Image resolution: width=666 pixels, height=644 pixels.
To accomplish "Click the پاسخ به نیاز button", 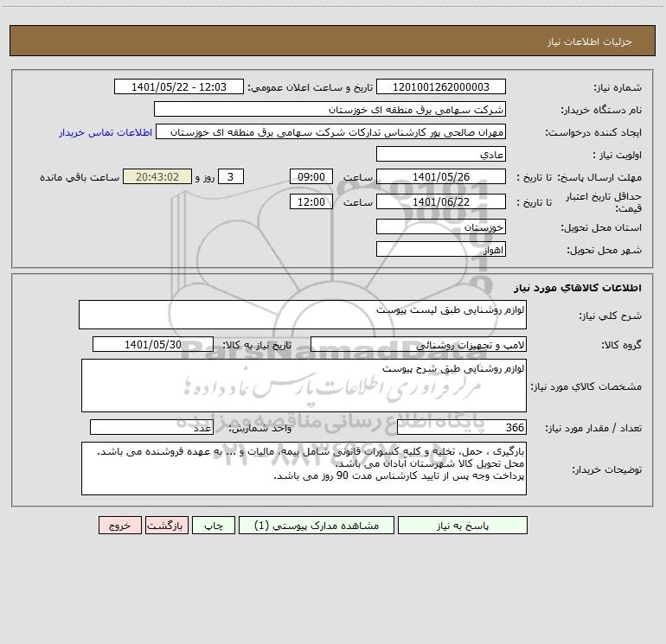I will click(x=463, y=525).
